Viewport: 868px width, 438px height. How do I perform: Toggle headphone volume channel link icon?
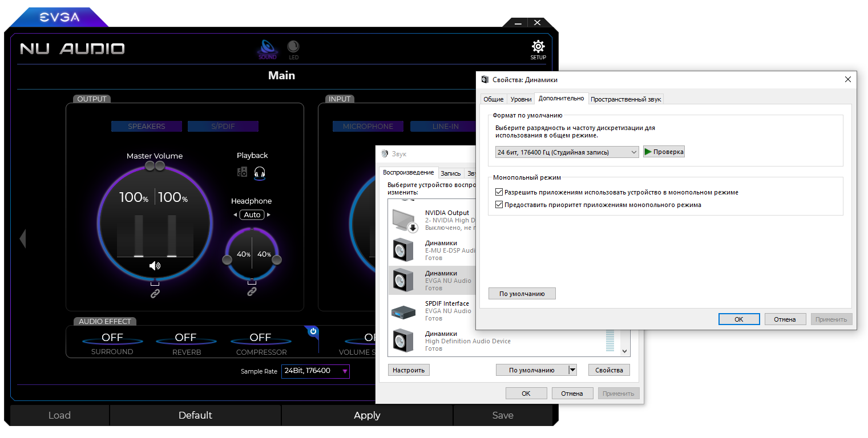tap(252, 291)
